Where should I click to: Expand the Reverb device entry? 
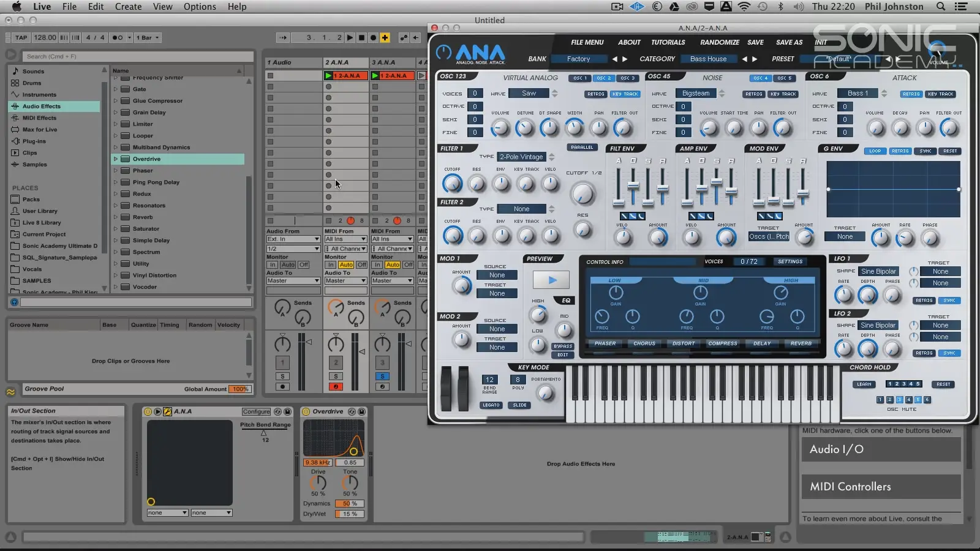(x=115, y=217)
